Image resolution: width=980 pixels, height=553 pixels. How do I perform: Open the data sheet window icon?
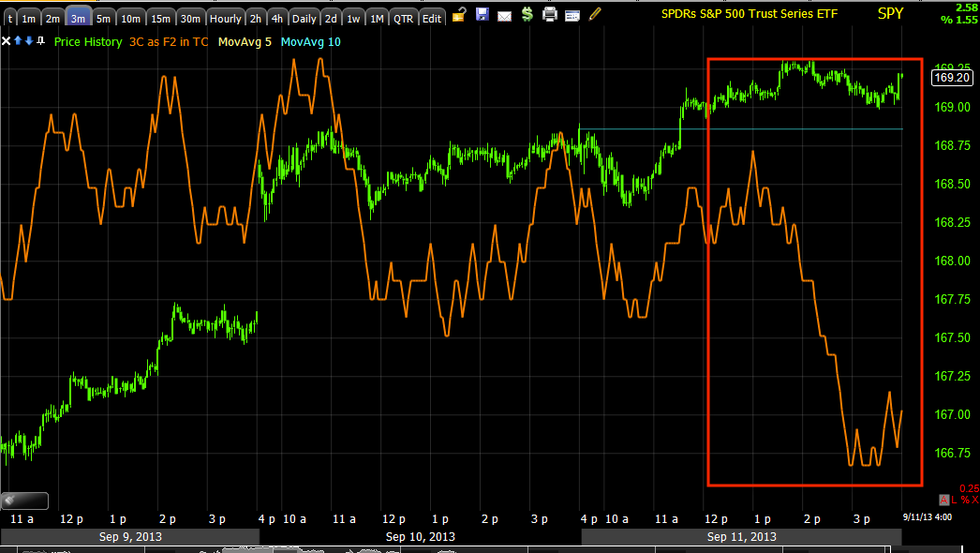click(x=572, y=16)
